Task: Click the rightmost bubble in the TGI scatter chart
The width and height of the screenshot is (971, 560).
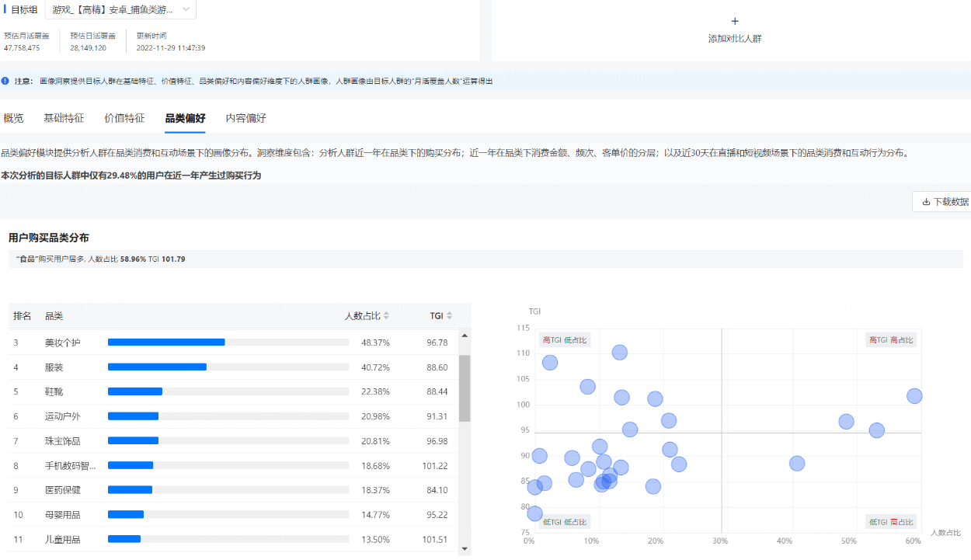Action: (x=914, y=396)
